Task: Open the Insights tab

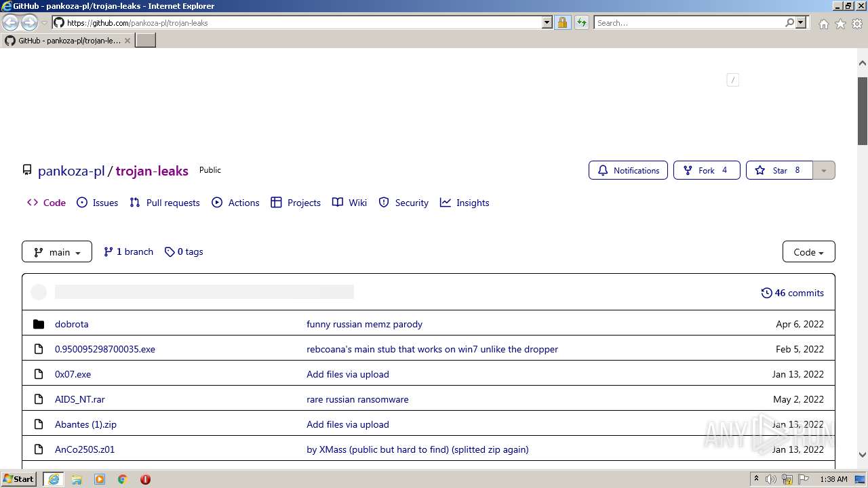Action: [465, 203]
